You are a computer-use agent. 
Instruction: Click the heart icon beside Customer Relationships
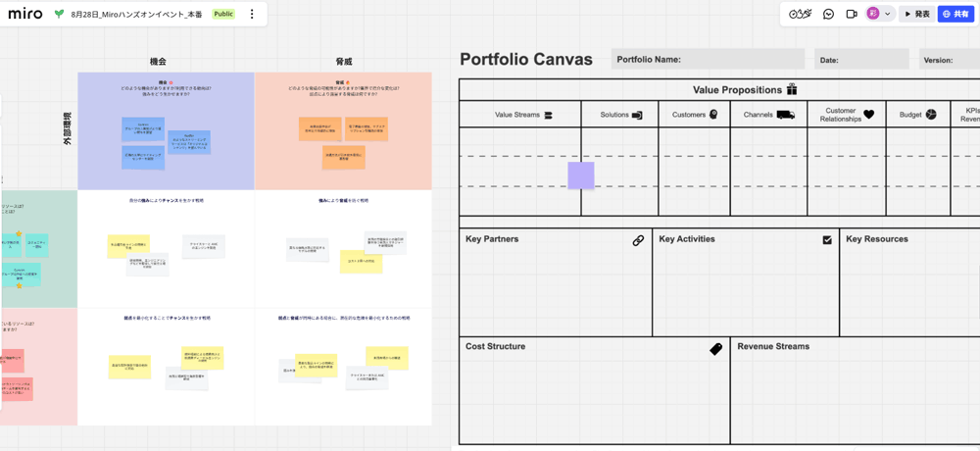click(869, 115)
